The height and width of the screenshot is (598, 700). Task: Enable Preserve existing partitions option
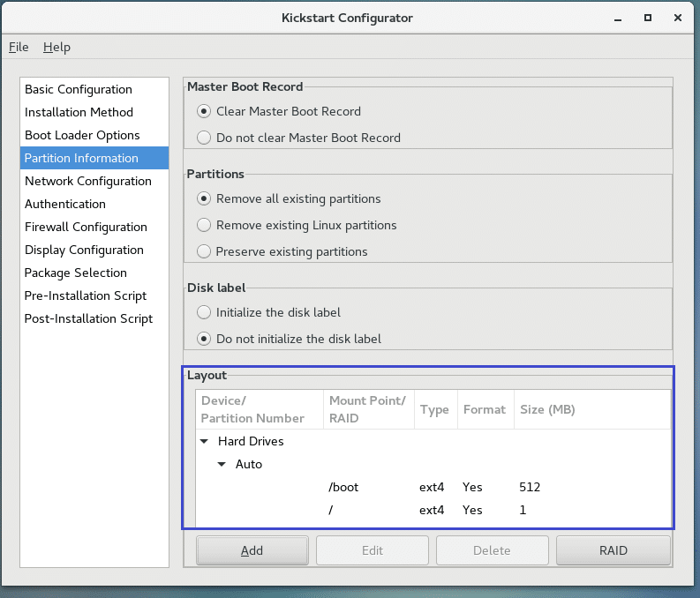pyautogui.click(x=205, y=251)
